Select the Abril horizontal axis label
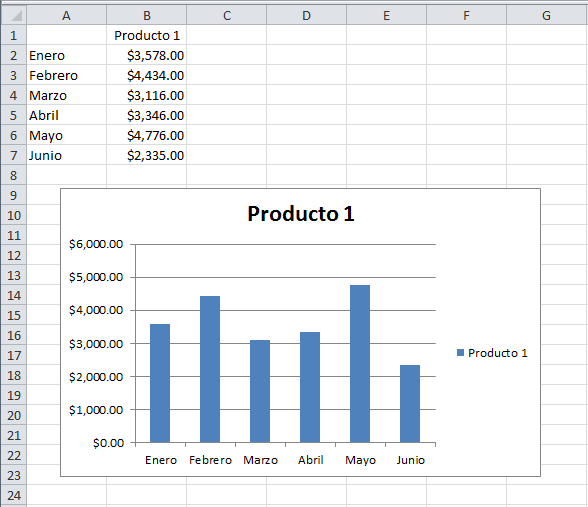588x507 pixels. click(x=310, y=460)
